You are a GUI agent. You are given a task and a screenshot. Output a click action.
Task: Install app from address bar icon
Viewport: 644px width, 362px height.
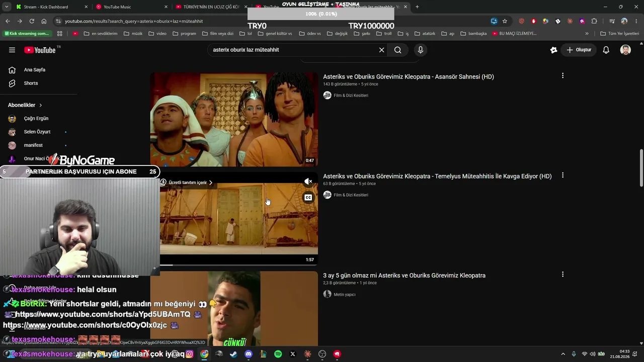click(494, 21)
